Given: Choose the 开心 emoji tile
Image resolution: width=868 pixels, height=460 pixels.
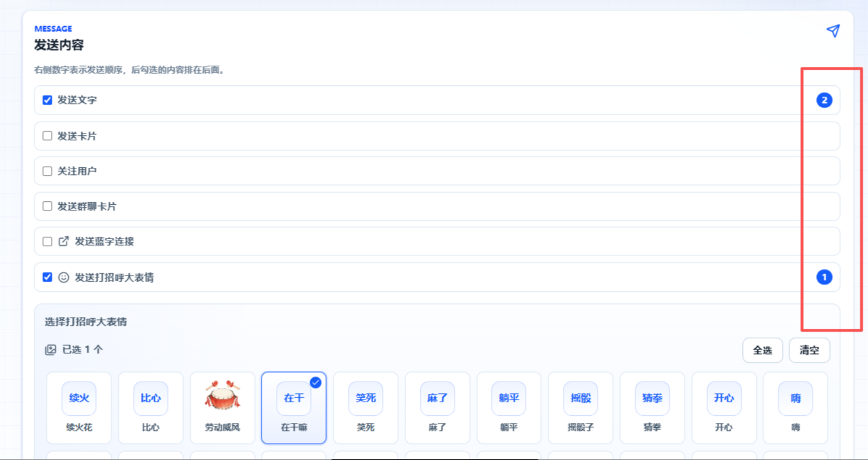Looking at the screenshot, I should point(724,408).
